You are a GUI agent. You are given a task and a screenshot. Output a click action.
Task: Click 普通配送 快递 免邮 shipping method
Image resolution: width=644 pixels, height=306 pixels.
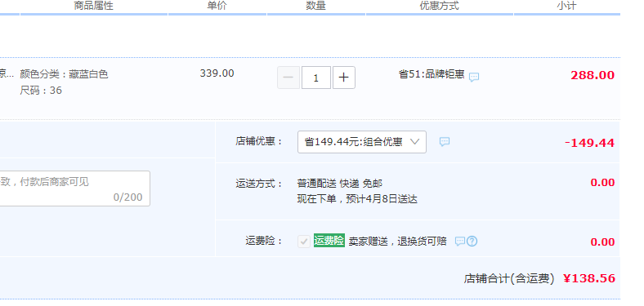coord(340,184)
